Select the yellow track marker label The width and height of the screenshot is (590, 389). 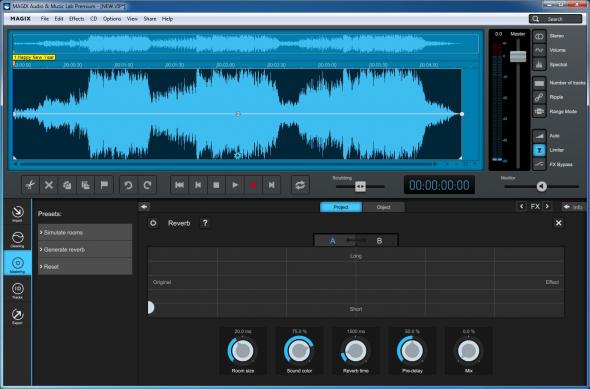pos(34,57)
